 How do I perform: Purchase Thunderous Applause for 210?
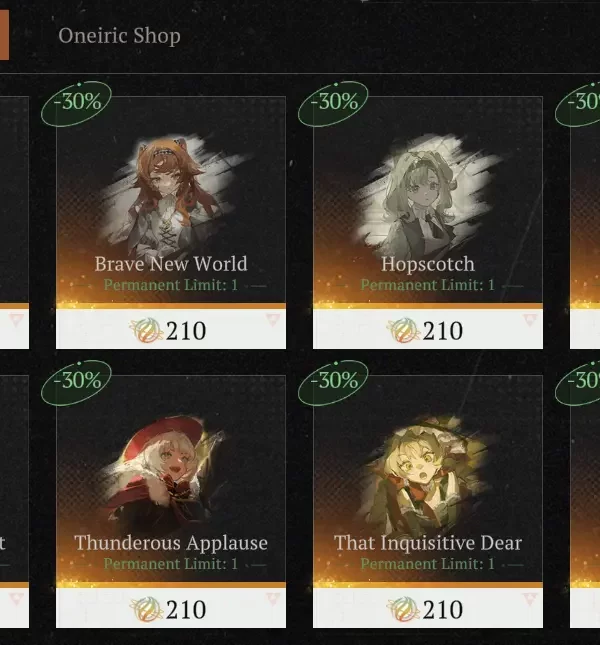(x=171, y=608)
